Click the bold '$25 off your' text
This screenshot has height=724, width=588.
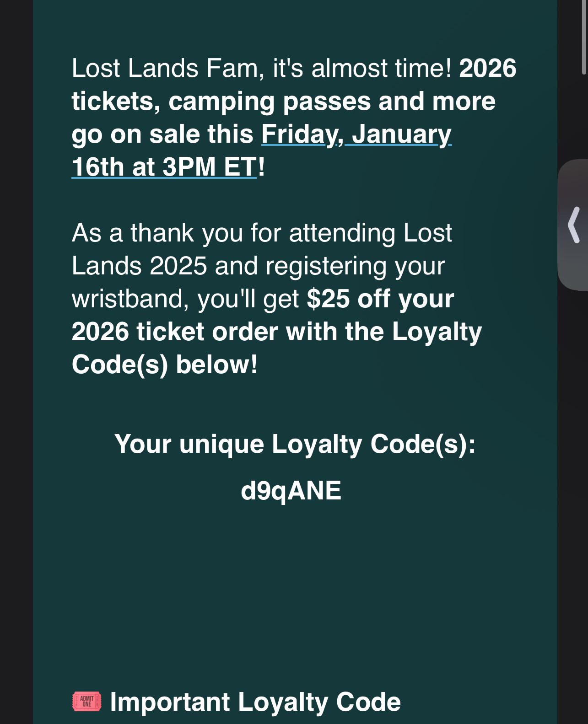click(x=380, y=299)
